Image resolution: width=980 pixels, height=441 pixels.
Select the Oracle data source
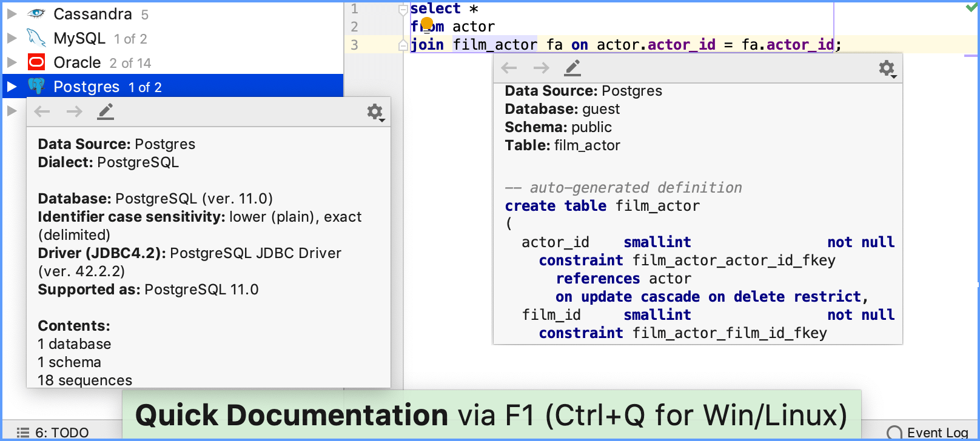point(77,62)
